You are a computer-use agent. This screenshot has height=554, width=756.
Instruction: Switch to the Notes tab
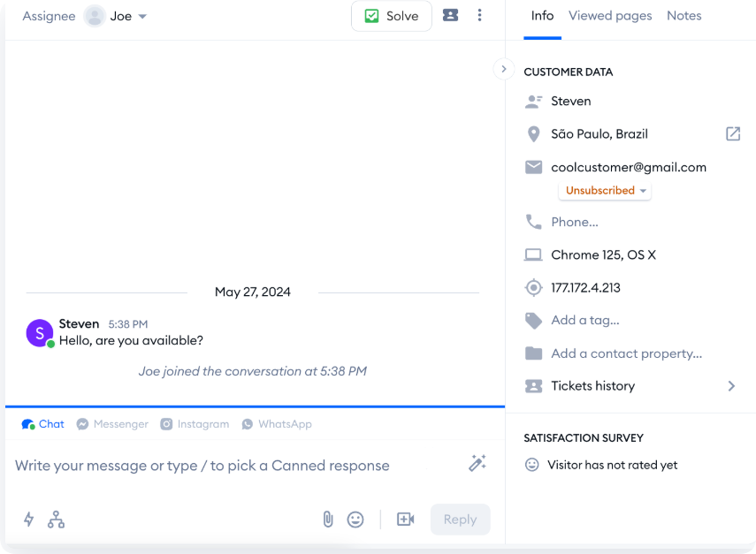[x=683, y=16]
